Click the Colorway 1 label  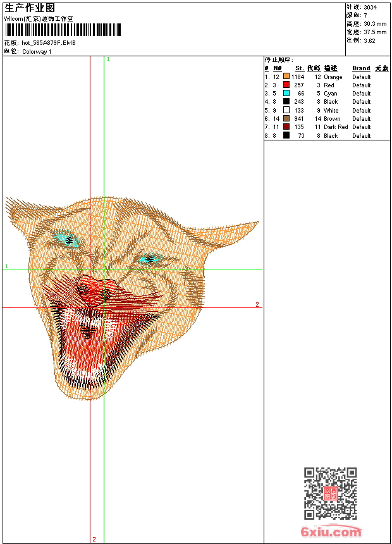tap(37, 52)
